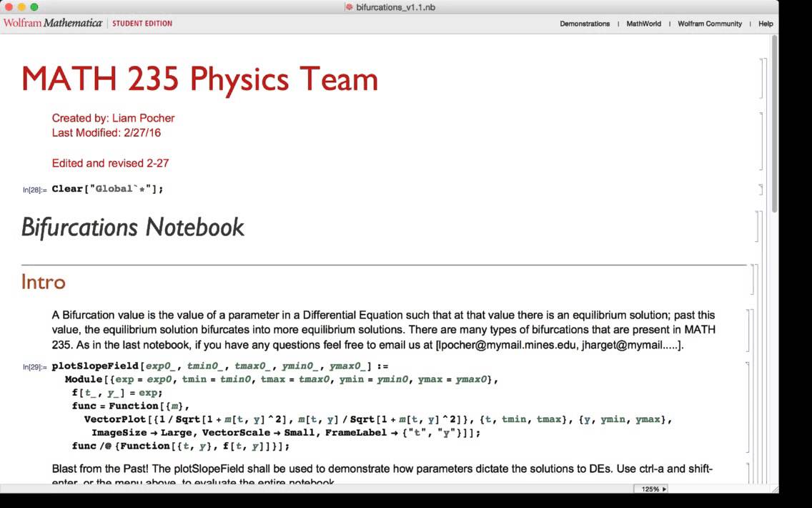Select the Created by subtitle cell bracket
This screenshot has width=812, height=508.
coord(761,141)
